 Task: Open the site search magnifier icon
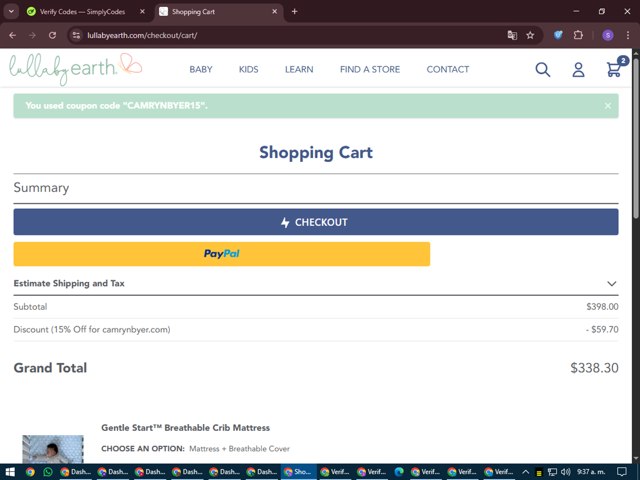click(542, 69)
